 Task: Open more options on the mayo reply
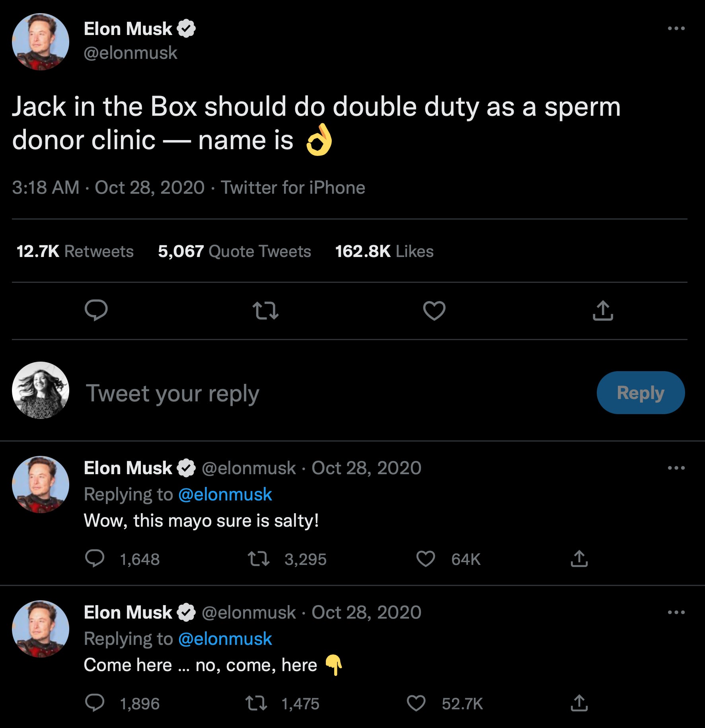coord(676,468)
